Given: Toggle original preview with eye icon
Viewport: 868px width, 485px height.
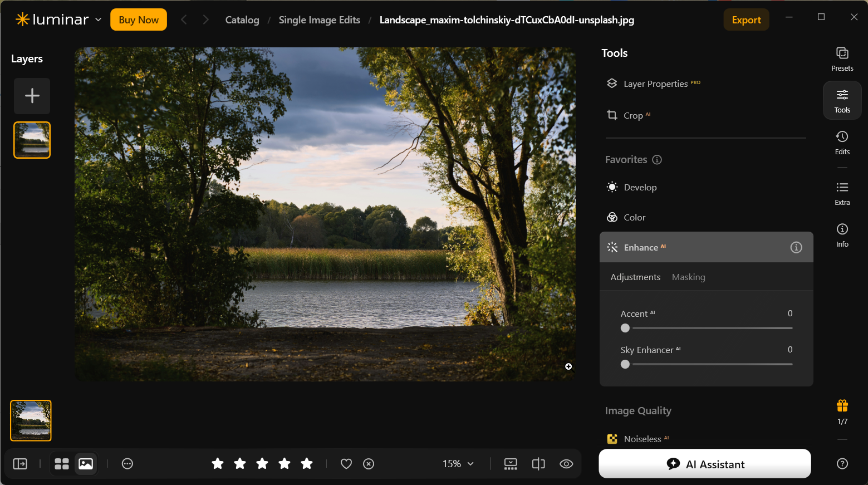Looking at the screenshot, I should pyautogui.click(x=566, y=463).
